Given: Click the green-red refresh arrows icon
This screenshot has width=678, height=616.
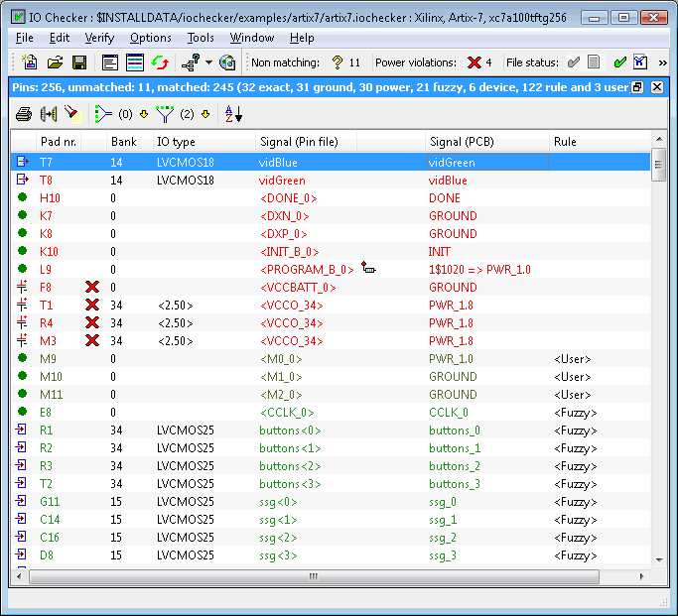Looking at the screenshot, I should (x=160, y=62).
